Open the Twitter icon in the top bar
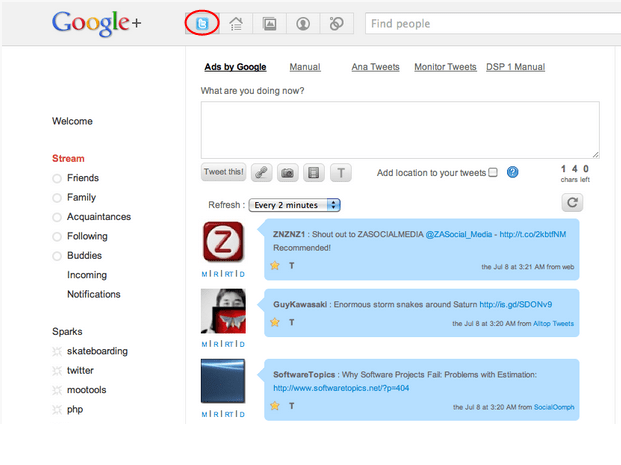This screenshot has height=465, width=621. 202,24
